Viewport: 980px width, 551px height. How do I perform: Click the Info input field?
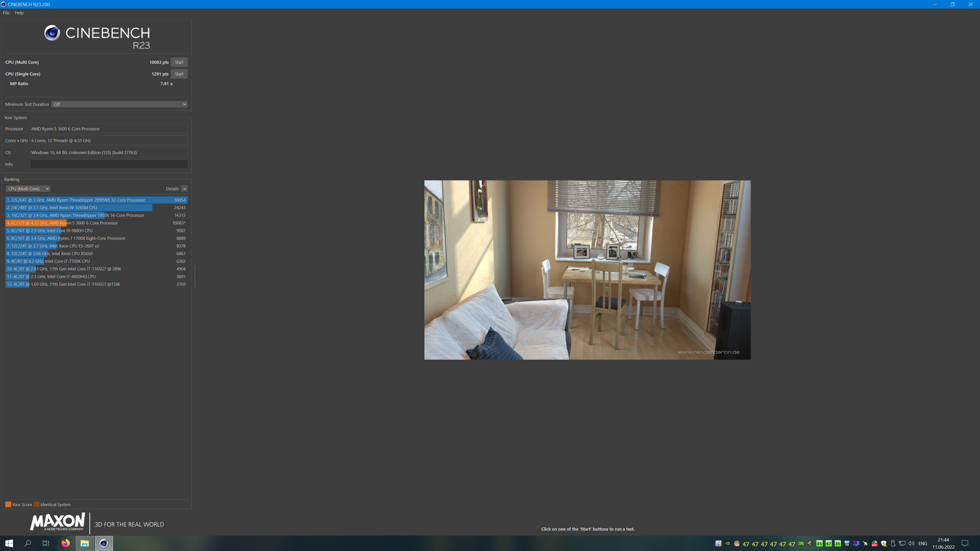[x=109, y=164]
